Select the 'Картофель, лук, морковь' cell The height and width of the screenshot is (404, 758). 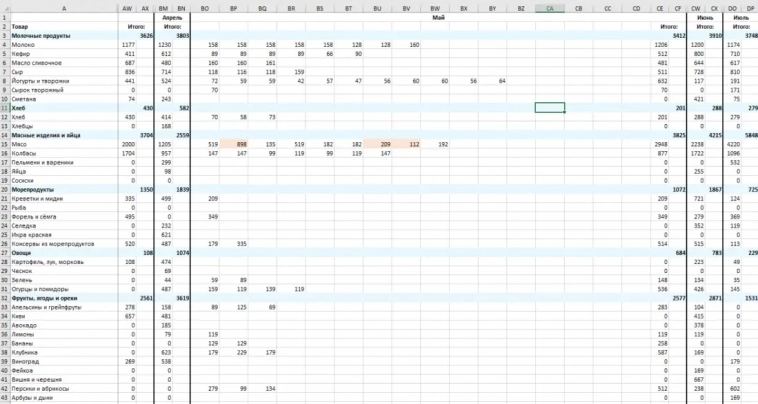(64, 262)
